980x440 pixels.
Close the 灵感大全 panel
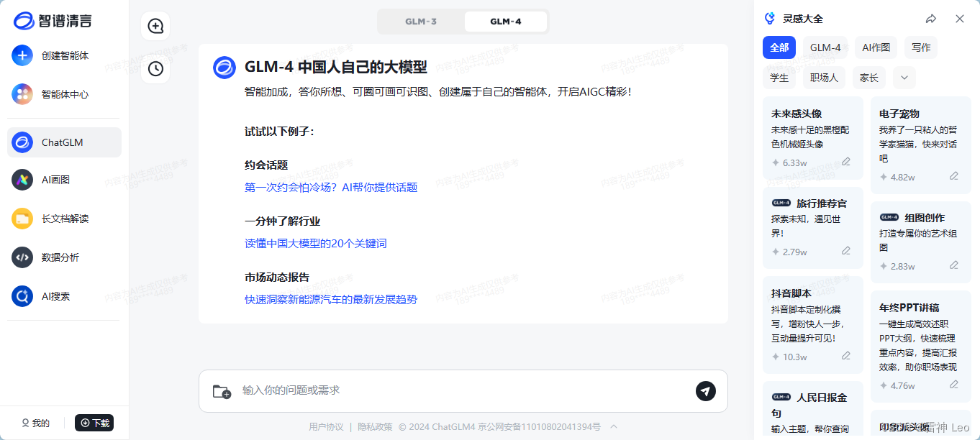[x=960, y=19]
